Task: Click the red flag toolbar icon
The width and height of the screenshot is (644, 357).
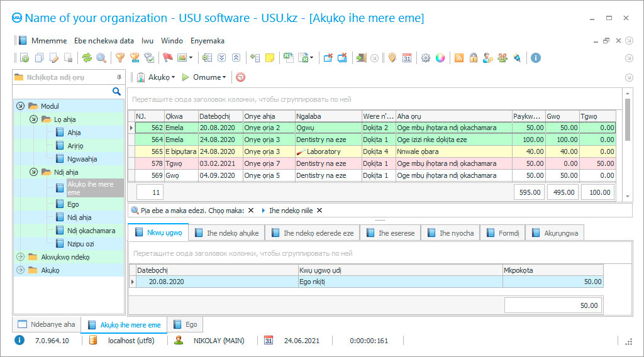Action: coord(168,58)
